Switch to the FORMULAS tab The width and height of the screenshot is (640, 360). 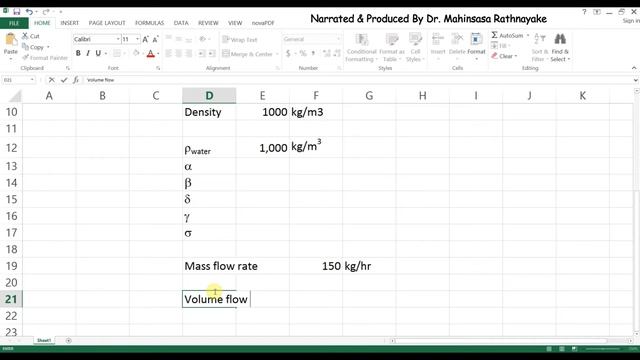click(x=149, y=23)
